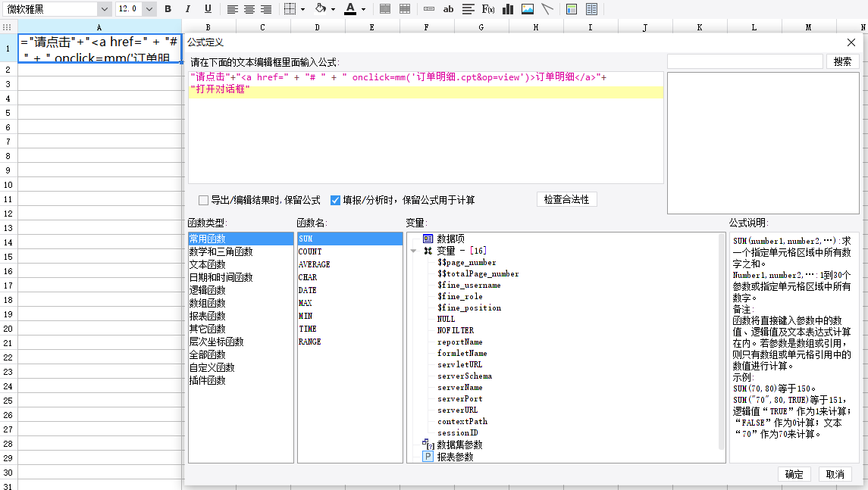Select variable $fine_username
This screenshot has width=868, height=490.
[469, 286]
